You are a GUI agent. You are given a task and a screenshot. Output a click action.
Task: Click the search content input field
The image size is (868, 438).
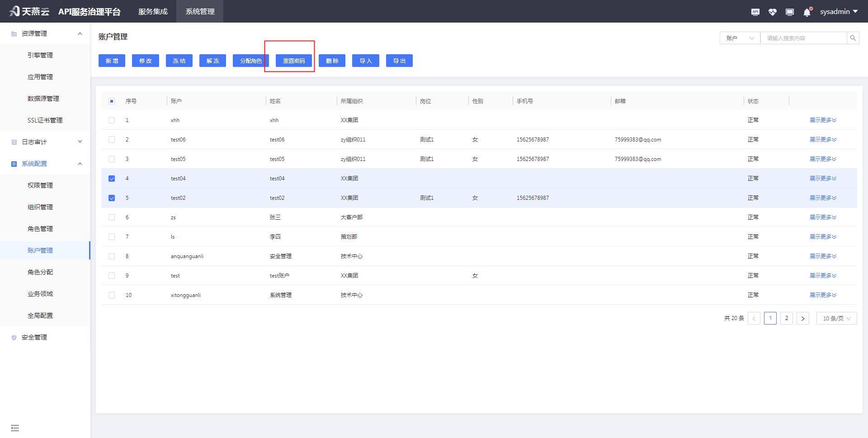pos(803,38)
